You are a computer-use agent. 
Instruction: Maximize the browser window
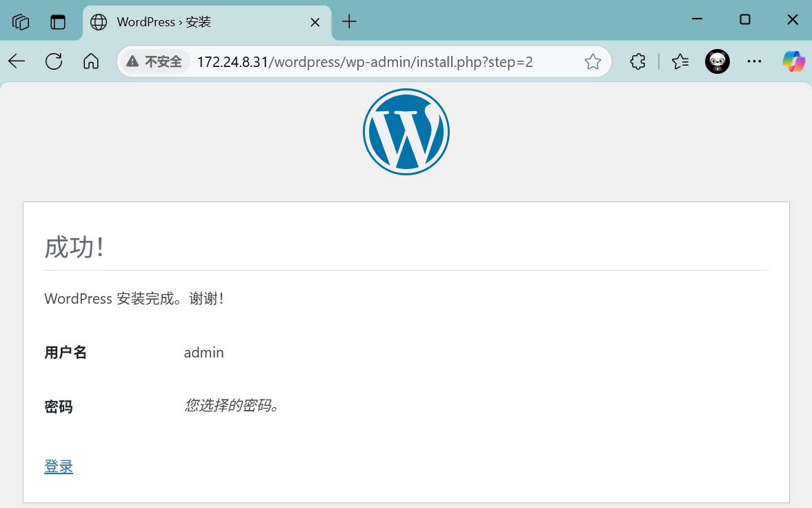[745, 20]
